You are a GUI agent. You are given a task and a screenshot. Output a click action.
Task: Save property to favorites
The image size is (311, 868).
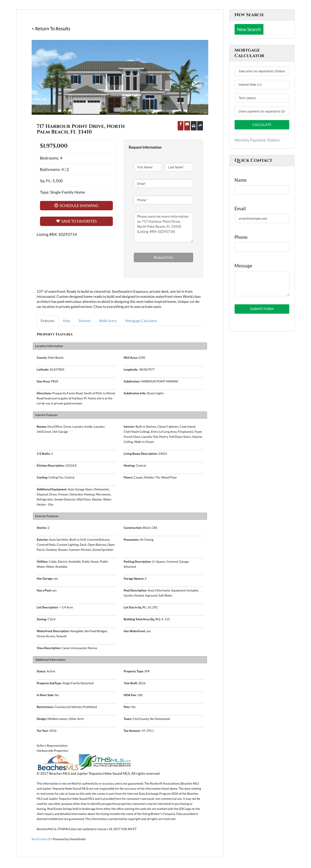[76, 221]
